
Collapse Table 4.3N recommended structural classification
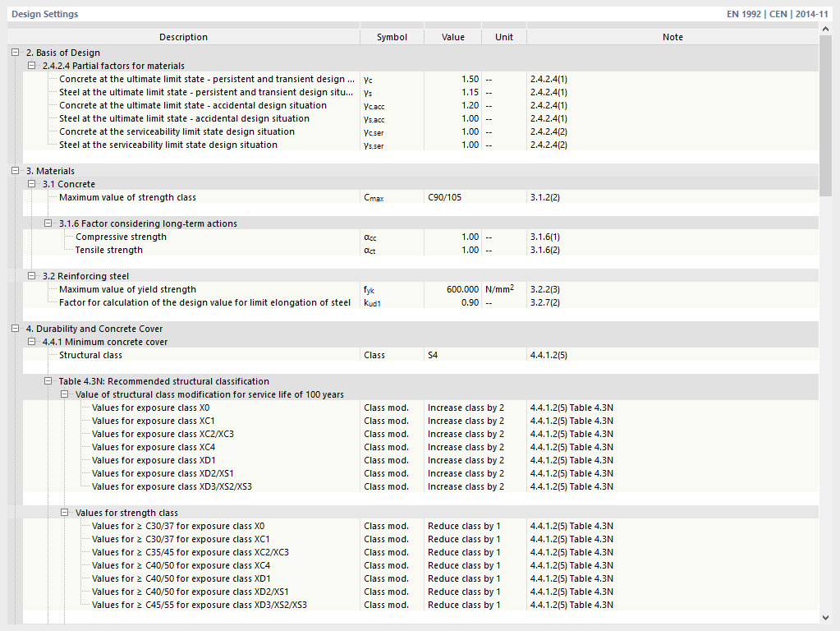[48, 381]
